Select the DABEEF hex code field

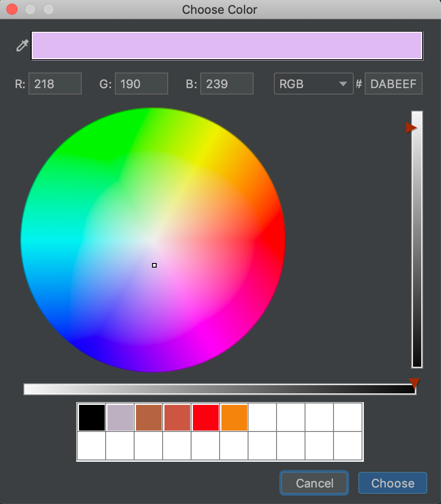393,84
